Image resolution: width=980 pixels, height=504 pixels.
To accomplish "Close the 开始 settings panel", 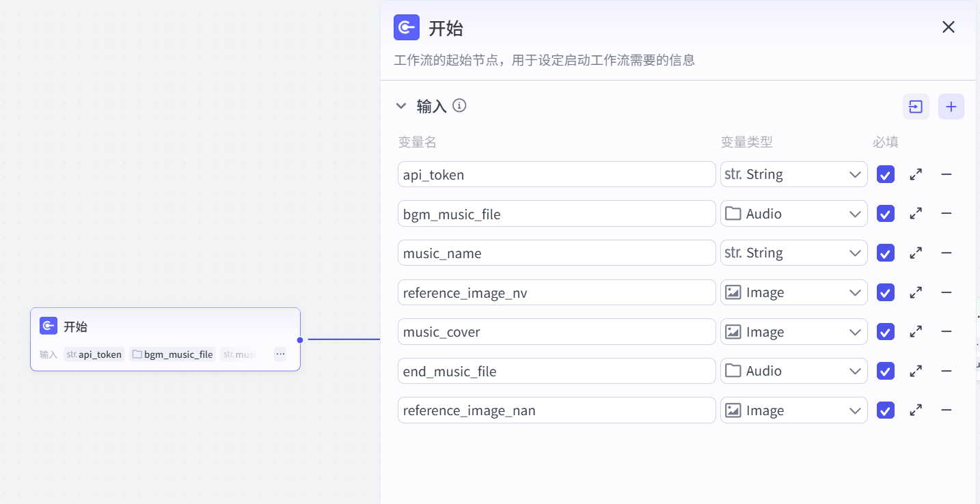I will 949,27.
